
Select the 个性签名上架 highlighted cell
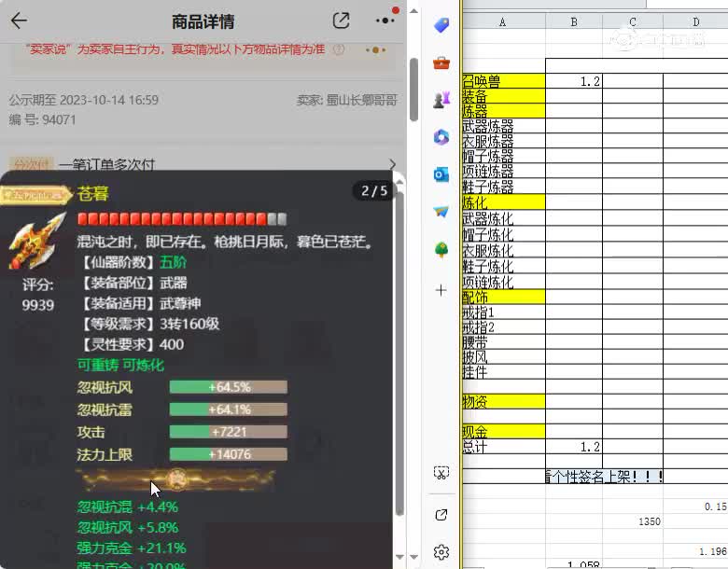tap(604, 476)
